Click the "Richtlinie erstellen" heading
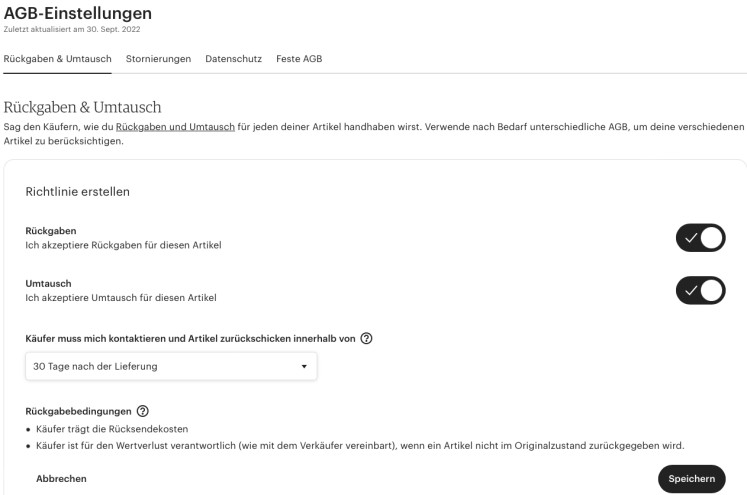 79,190
